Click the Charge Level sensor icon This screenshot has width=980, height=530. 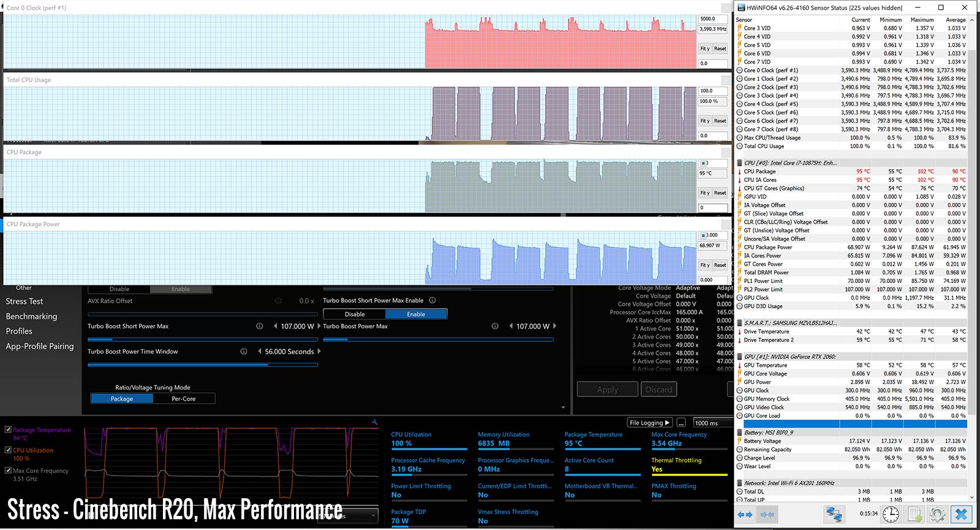pyautogui.click(x=740, y=458)
